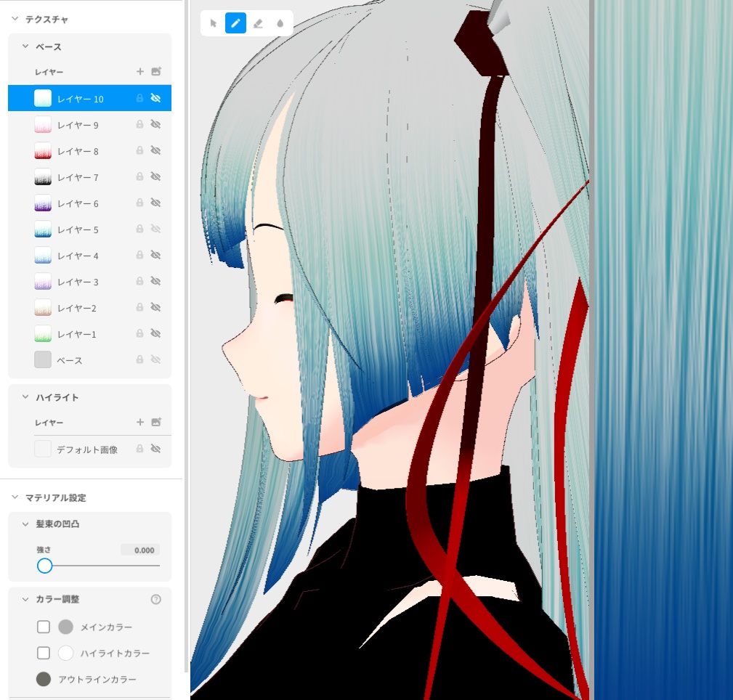733x700 pixels.
Task: Open the カラー調整 help icon
Action: (156, 599)
